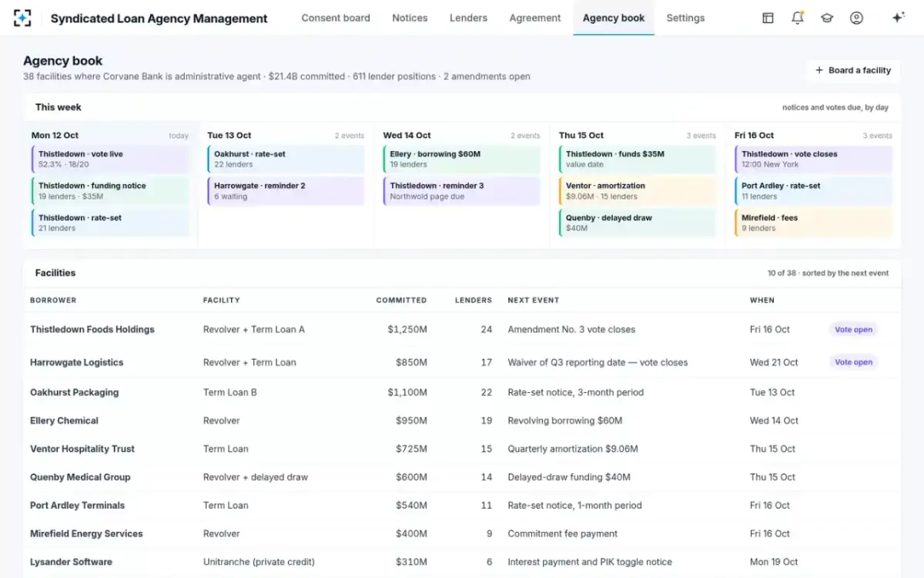Click the app logo icon
The image size is (924, 578).
pyautogui.click(x=23, y=18)
